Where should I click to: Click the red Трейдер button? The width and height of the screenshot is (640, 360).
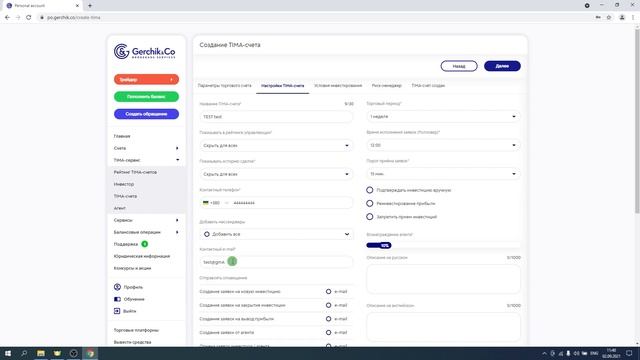(x=146, y=80)
